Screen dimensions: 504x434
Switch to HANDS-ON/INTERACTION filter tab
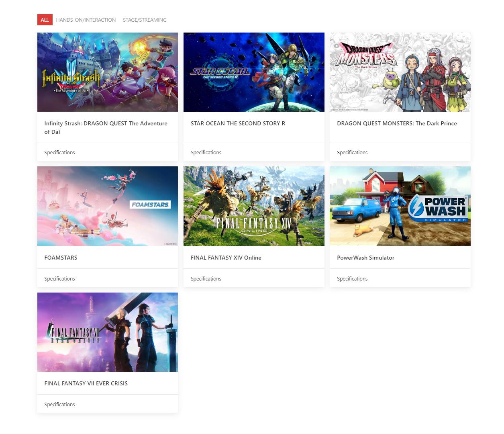click(x=86, y=20)
